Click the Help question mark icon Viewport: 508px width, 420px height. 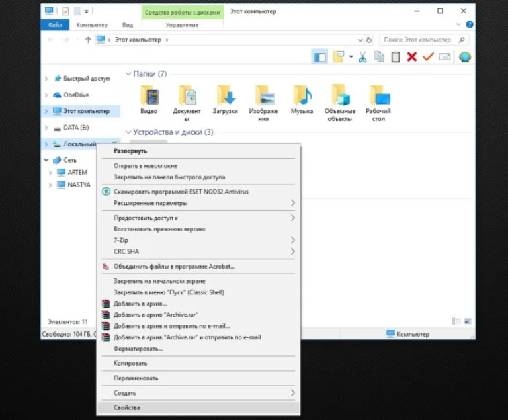[469, 24]
